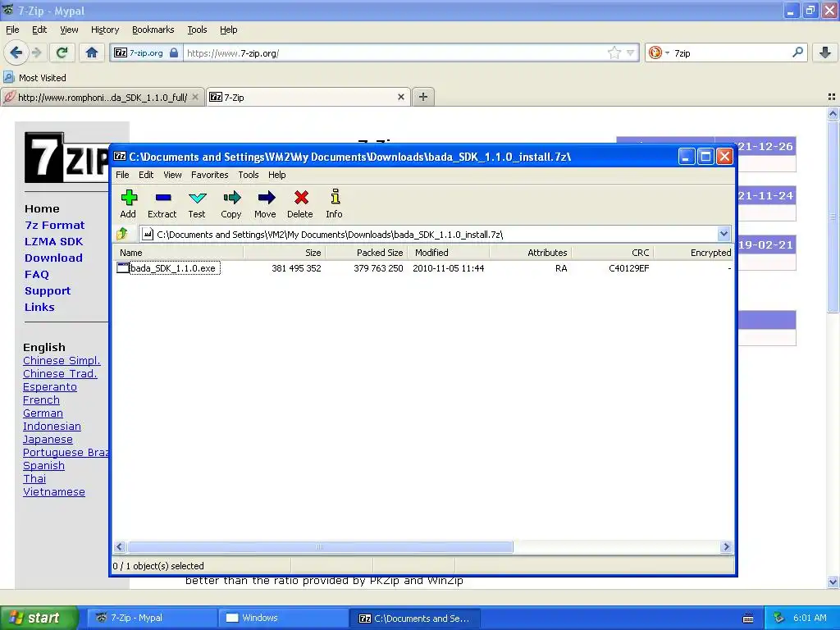
Task: Sort by the CRC column header
Action: coord(612,253)
